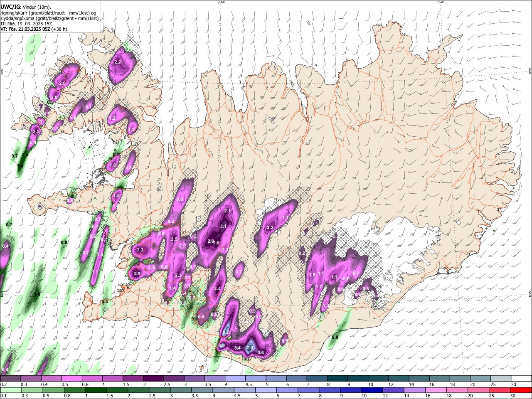Screen dimensions: 532x399
Task: Select snow legend swatch between 2 and 2.5
Action: coord(153,379)
